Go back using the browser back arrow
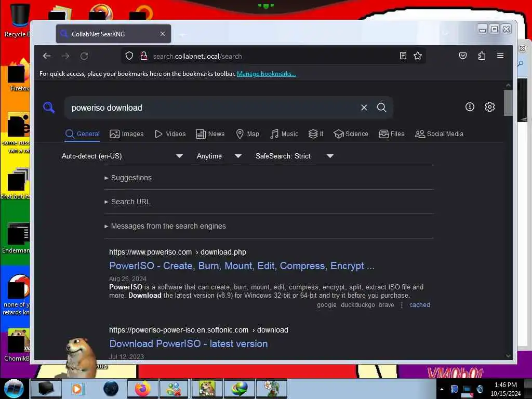 [x=47, y=56]
